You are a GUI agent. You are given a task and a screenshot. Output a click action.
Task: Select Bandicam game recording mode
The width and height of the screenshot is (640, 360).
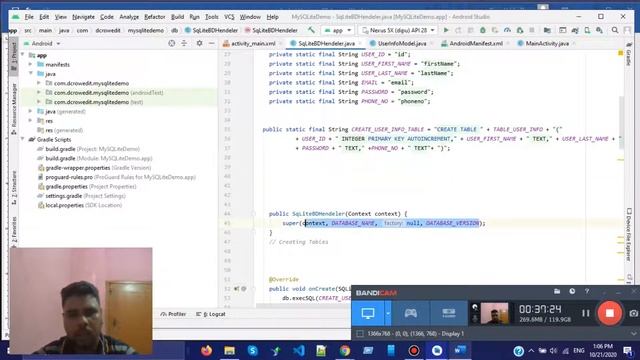[x=410, y=313]
